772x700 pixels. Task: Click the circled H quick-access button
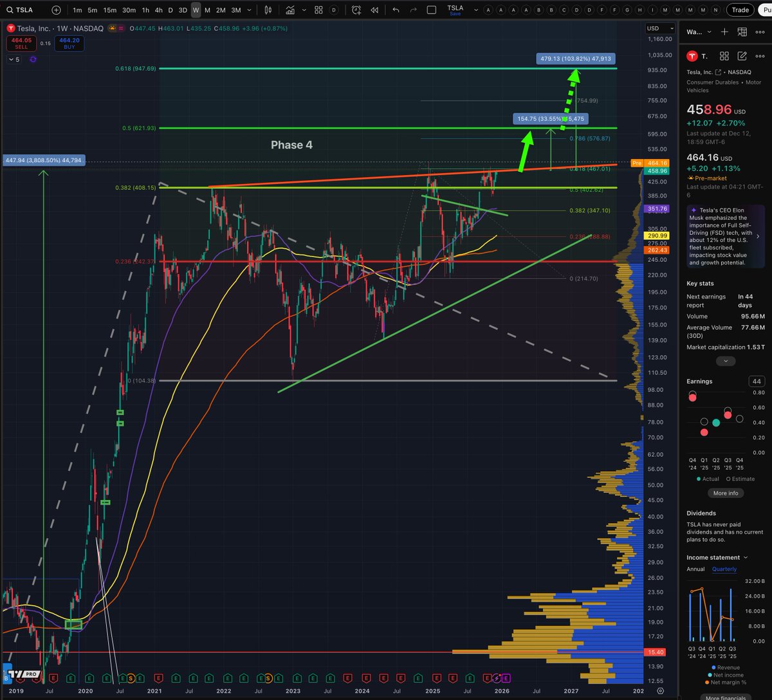(x=640, y=10)
